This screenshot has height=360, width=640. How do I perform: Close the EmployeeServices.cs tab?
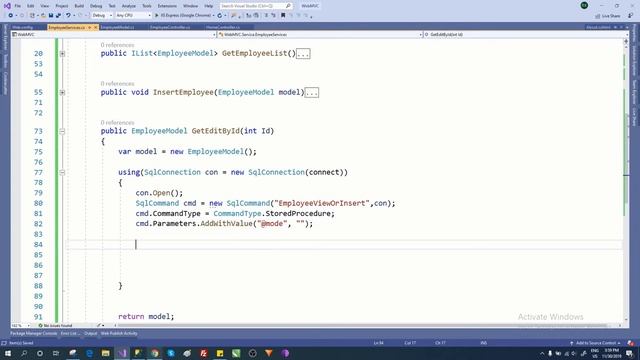(96, 27)
